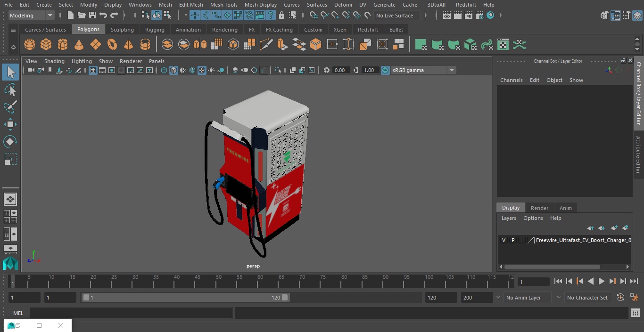644x332 pixels.
Task: Switch to the Render layer tab
Action: (x=539, y=208)
